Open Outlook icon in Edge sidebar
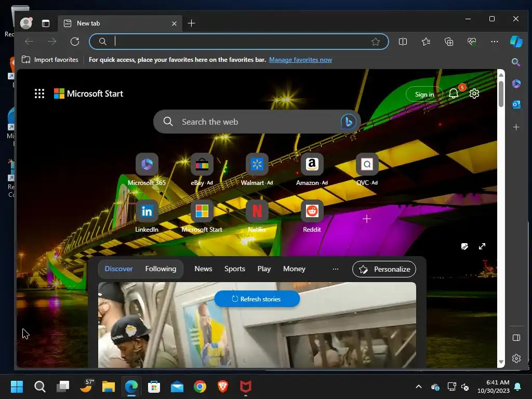This screenshot has height=399, width=532. pyautogui.click(x=516, y=104)
